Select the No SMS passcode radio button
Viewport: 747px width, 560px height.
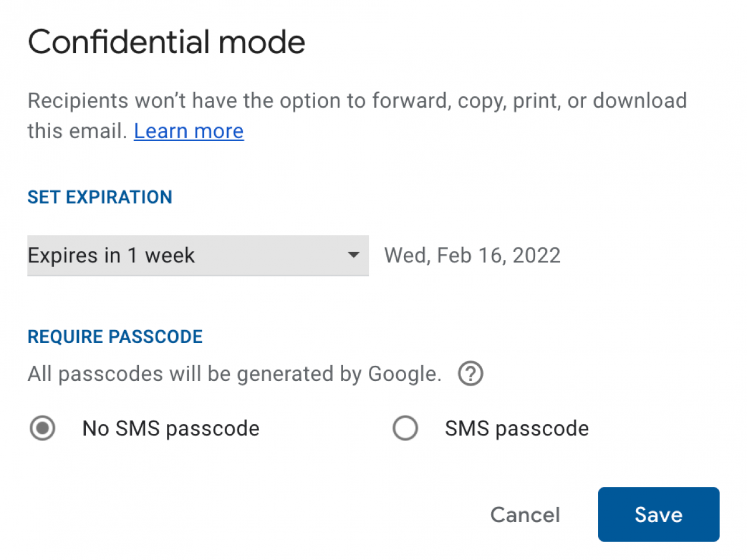click(x=42, y=428)
